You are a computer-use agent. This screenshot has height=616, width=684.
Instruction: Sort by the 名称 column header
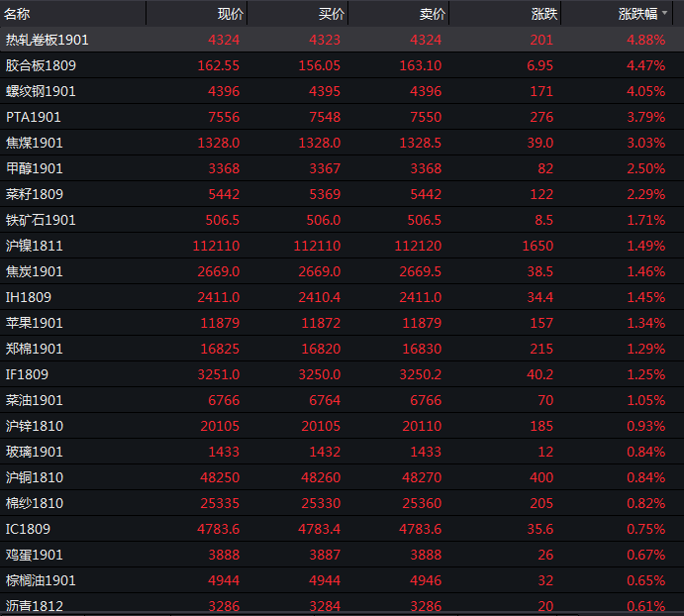click(x=18, y=14)
